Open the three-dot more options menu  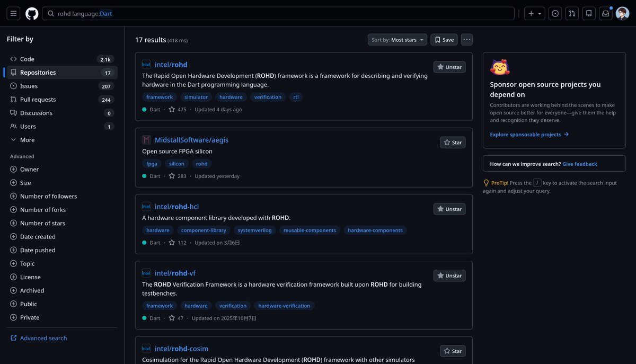tap(466, 40)
